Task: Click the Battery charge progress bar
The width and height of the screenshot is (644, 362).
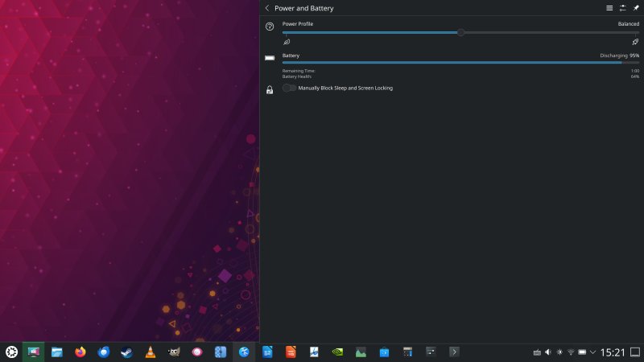Action: [x=460, y=63]
